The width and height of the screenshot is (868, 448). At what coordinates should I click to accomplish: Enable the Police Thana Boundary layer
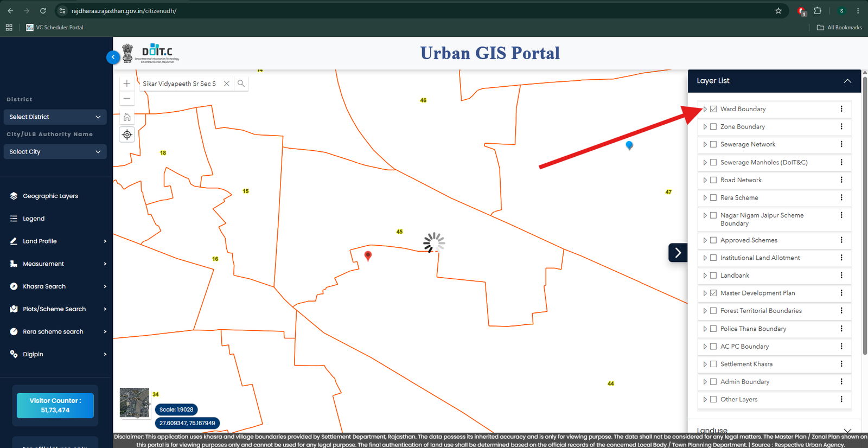[x=713, y=329]
